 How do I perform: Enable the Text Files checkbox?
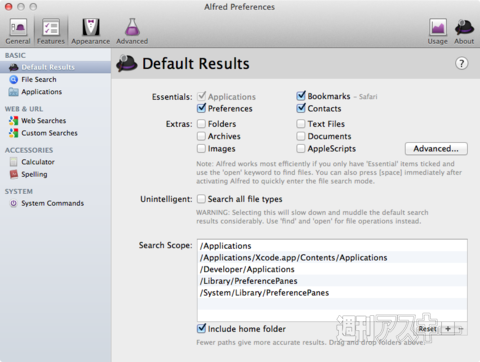point(301,124)
